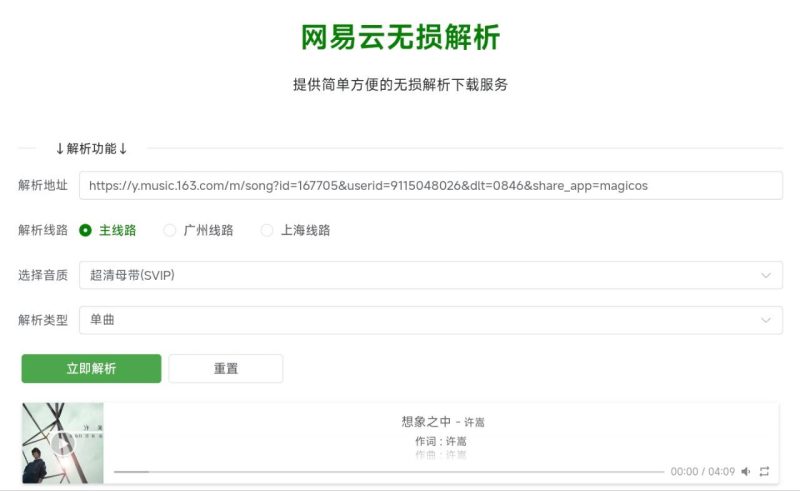Focus the 解析地址 URL input field
This screenshot has height=491, width=800.
coord(431,185)
